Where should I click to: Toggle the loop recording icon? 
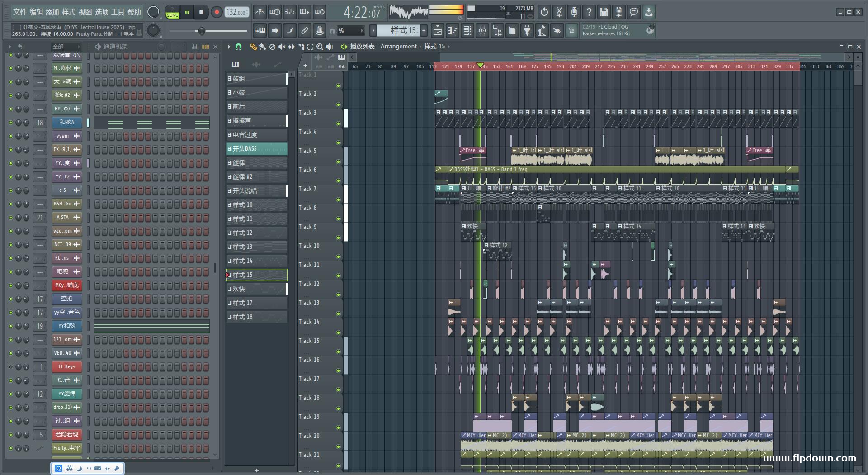pos(320,12)
